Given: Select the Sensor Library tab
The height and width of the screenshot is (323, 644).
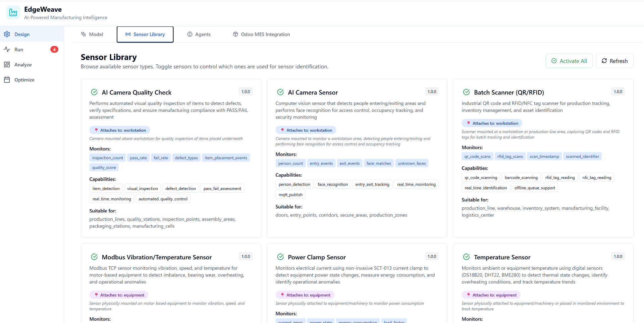Looking at the screenshot, I should pos(145,34).
